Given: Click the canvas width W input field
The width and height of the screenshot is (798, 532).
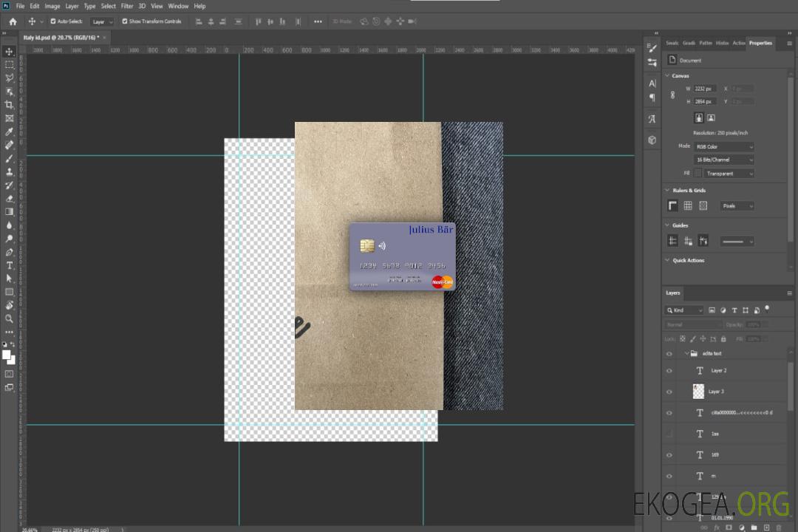Looking at the screenshot, I should [x=705, y=89].
